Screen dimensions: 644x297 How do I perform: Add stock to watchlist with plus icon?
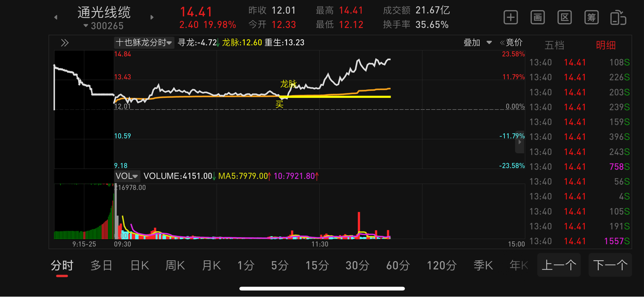point(511,17)
